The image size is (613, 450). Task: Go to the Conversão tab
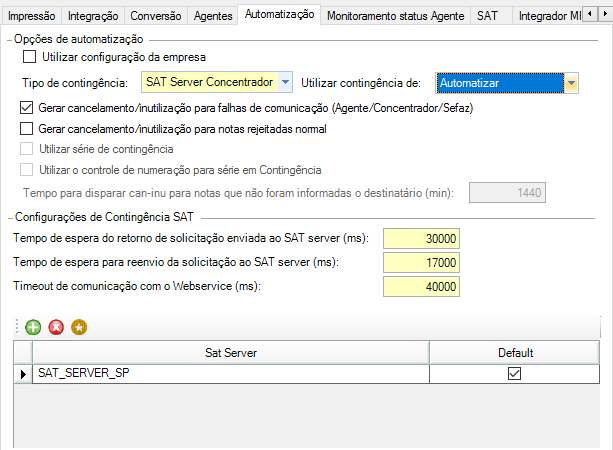[156, 16]
